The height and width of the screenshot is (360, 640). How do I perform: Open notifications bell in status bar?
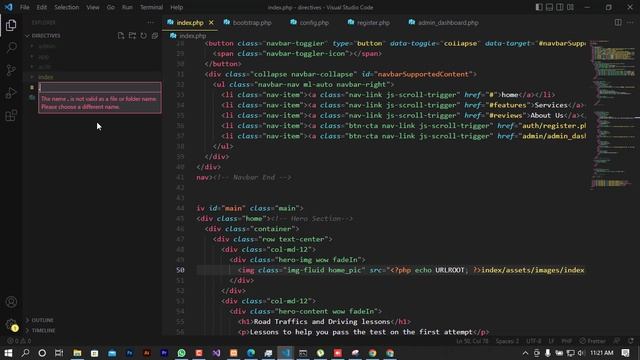631,341
